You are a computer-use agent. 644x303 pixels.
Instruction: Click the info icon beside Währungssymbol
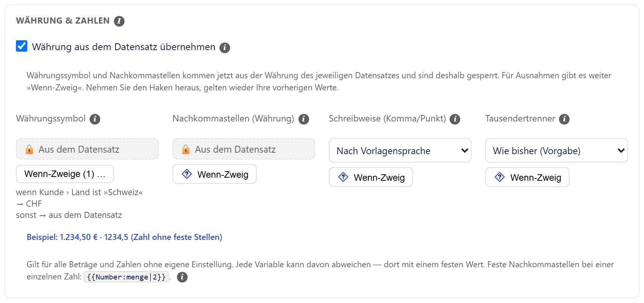pos(95,119)
